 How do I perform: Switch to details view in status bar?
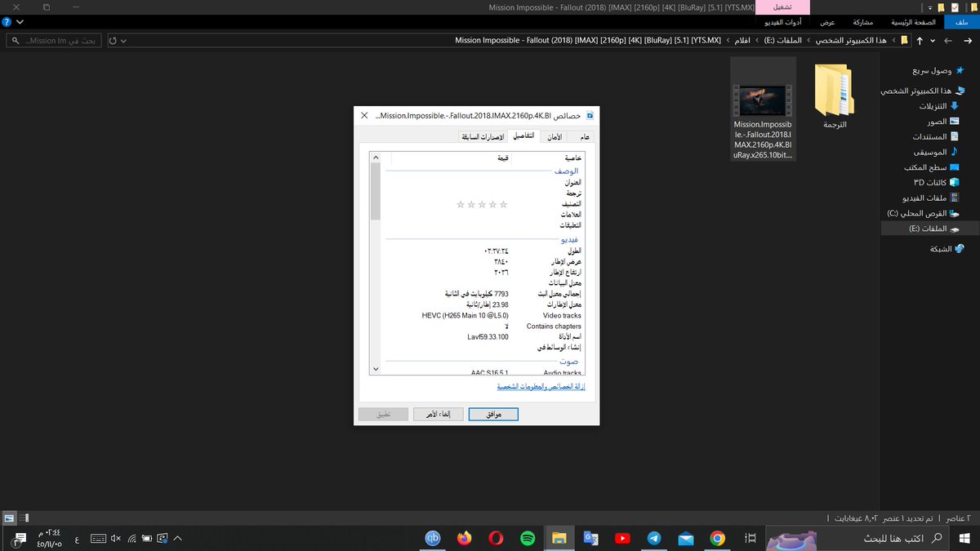coord(24,518)
